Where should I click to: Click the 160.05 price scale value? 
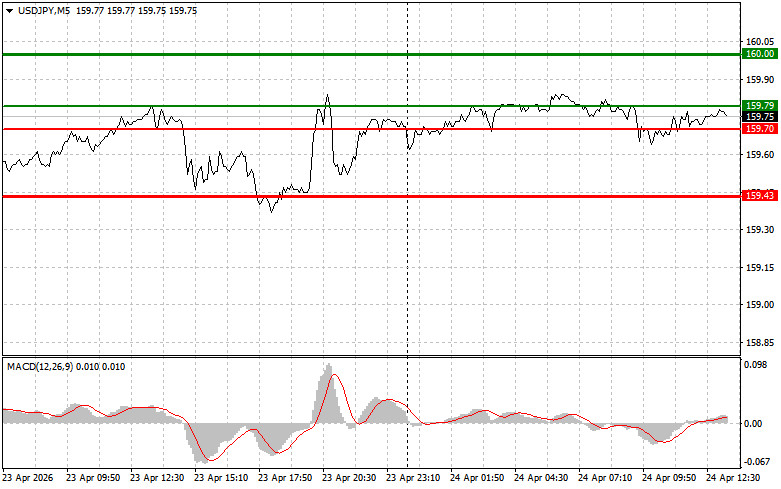(x=760, y=42)
